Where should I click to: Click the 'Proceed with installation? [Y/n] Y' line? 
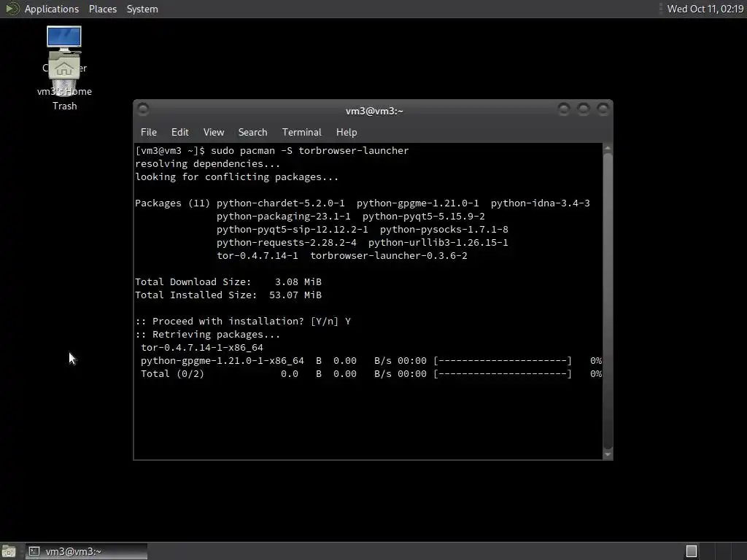[x=243, y=322]
